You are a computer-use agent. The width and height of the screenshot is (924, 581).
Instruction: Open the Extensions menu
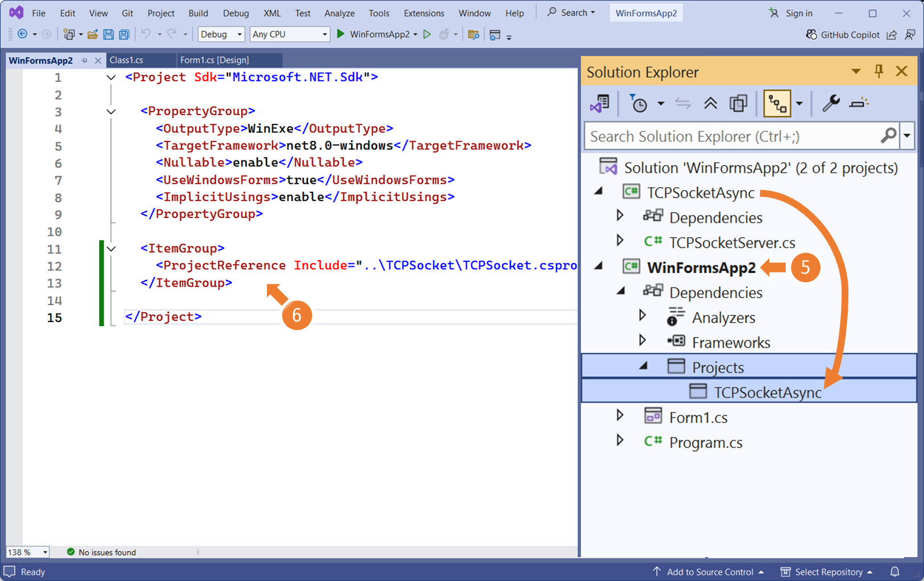click(424, 13)
